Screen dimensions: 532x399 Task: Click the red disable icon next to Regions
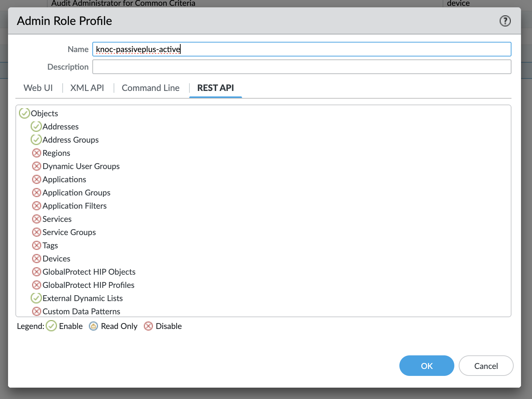[x=36, y=153]
